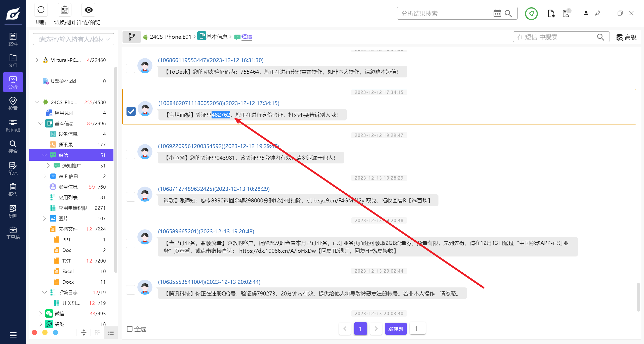Click the green rocket circle icon
This screenshot has width=644, height=344.
pyautogui.click(x=531, y=14)
